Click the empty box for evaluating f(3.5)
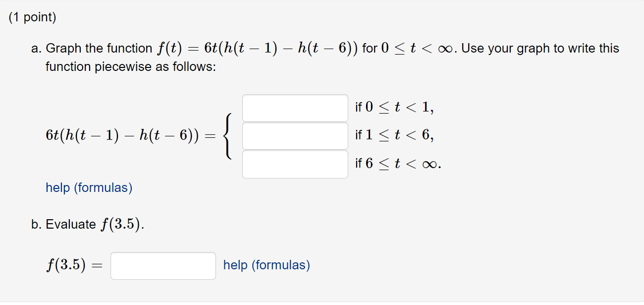The height and width of the screenshot is (305, 644). [162, 266]
